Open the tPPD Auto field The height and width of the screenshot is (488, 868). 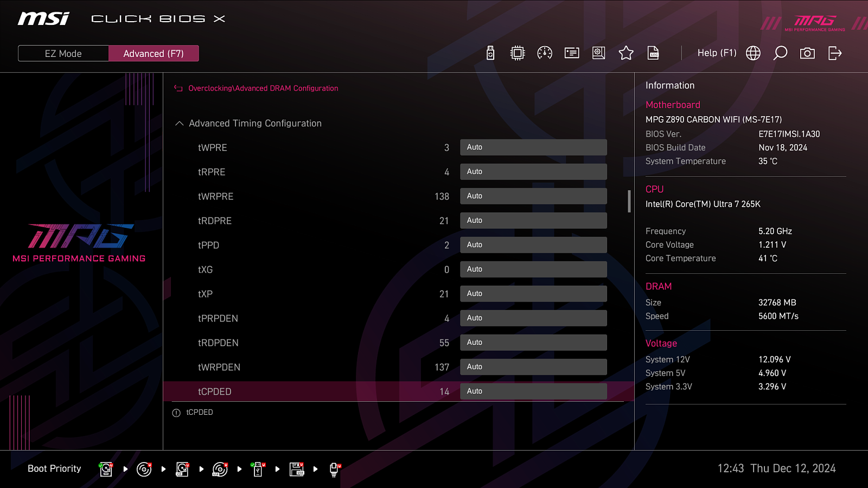533,245
